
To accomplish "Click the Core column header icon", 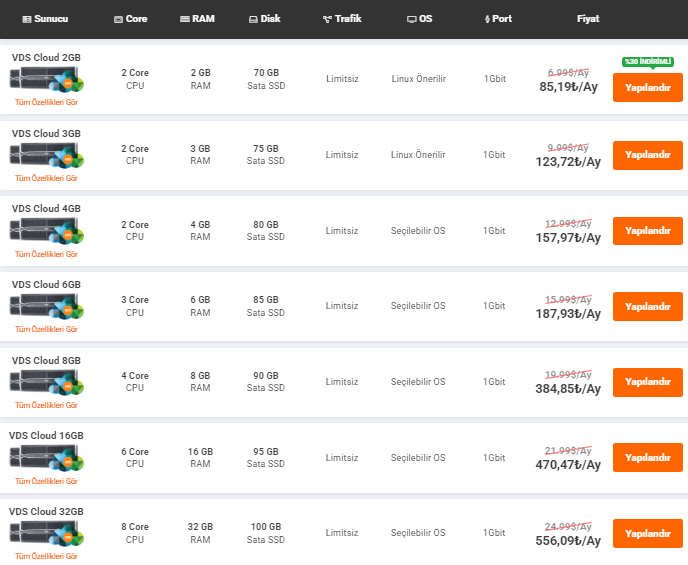I will tap(119, 19).
